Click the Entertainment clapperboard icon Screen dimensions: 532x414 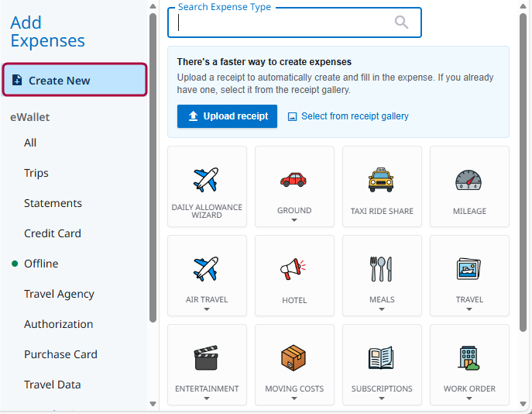(x=206, y=358)
